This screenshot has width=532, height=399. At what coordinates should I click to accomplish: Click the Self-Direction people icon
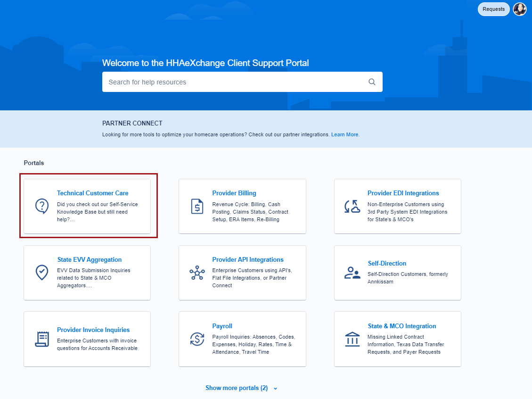tap(352, 273)
